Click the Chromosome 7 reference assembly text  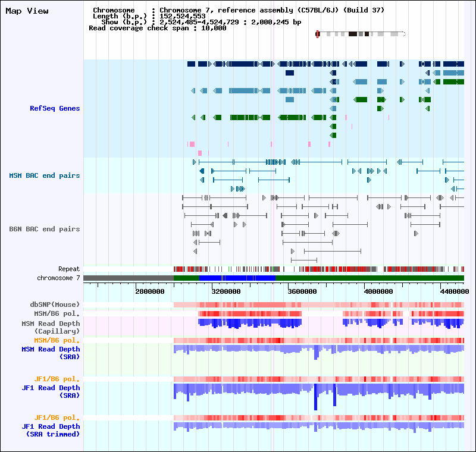272,10
